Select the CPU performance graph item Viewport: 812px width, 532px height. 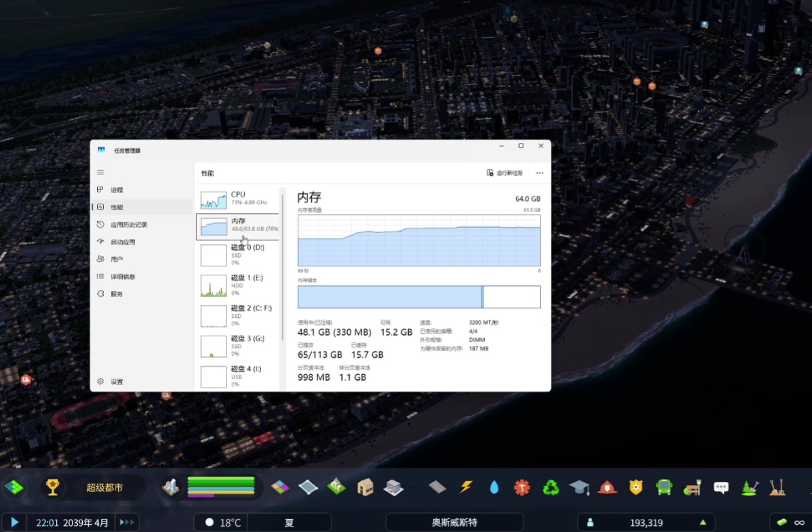238,199
